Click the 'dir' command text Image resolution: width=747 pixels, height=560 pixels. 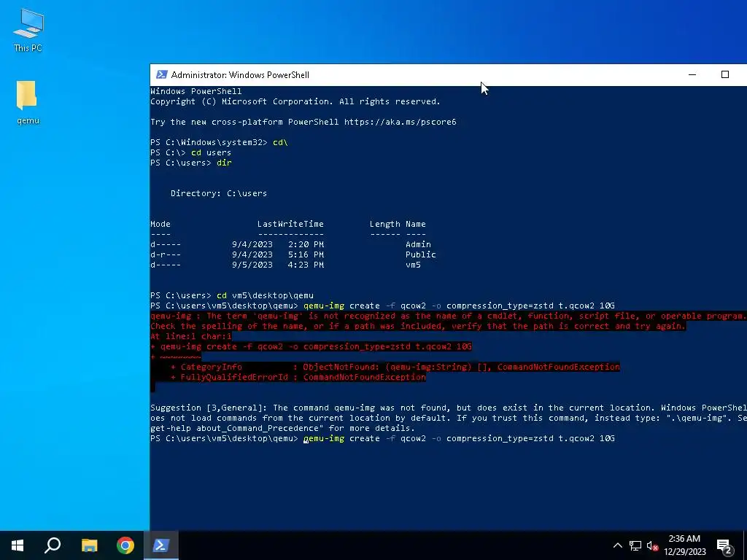point(224,163)
